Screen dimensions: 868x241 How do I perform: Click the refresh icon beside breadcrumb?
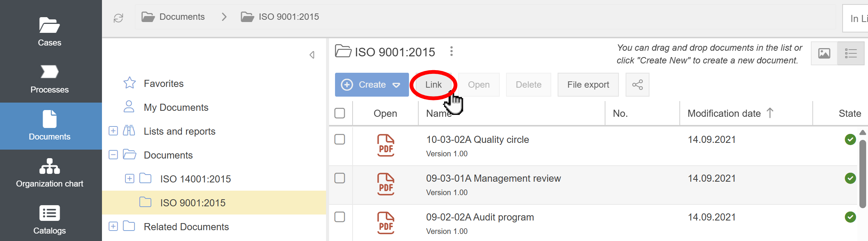[x=118, y=18]
